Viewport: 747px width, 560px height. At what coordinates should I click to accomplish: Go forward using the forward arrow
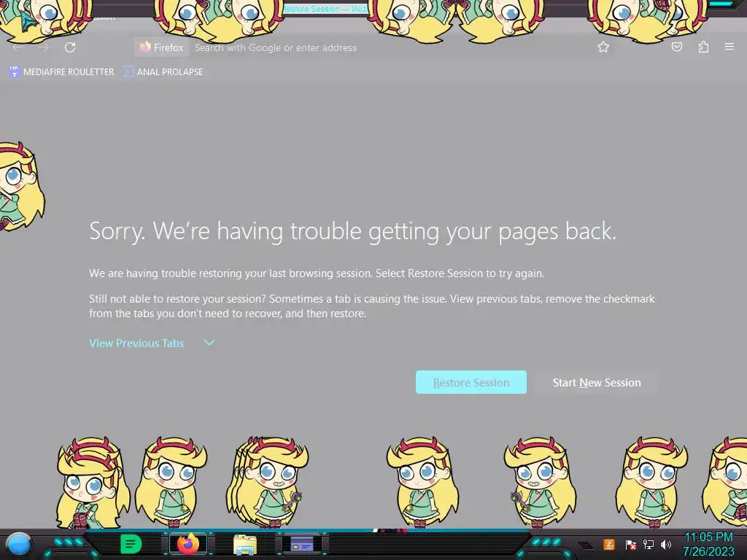(44, 47)
